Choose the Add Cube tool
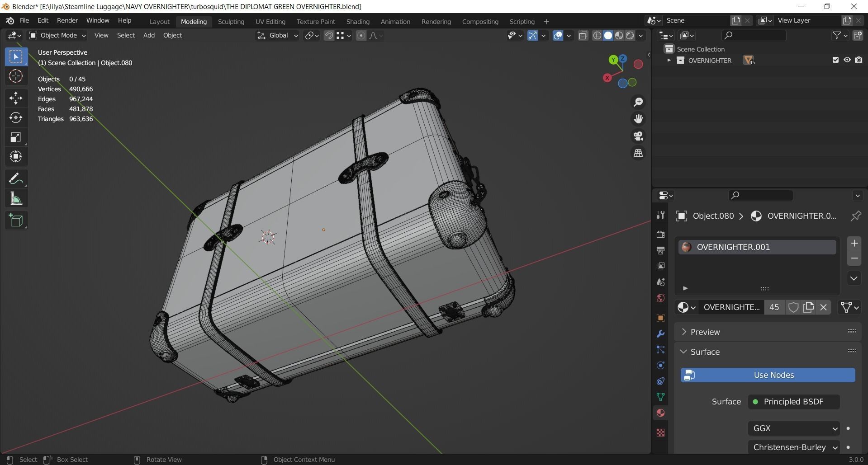868x465 pixels. coord(16,220)
